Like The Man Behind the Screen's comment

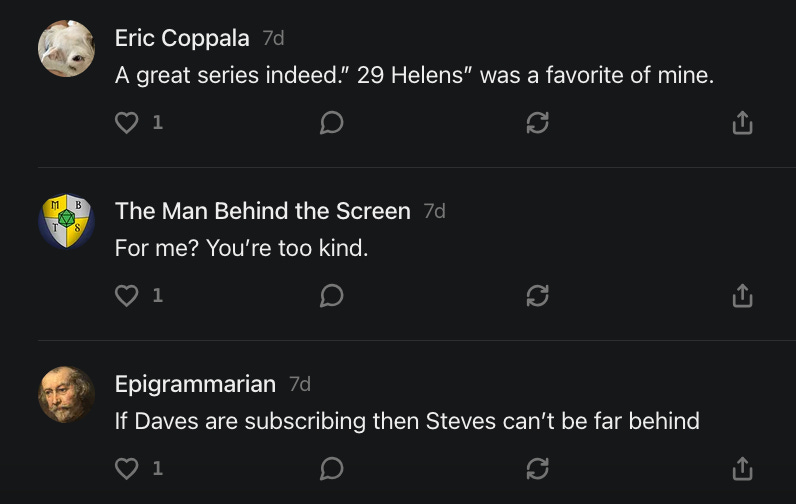(126, 296)
